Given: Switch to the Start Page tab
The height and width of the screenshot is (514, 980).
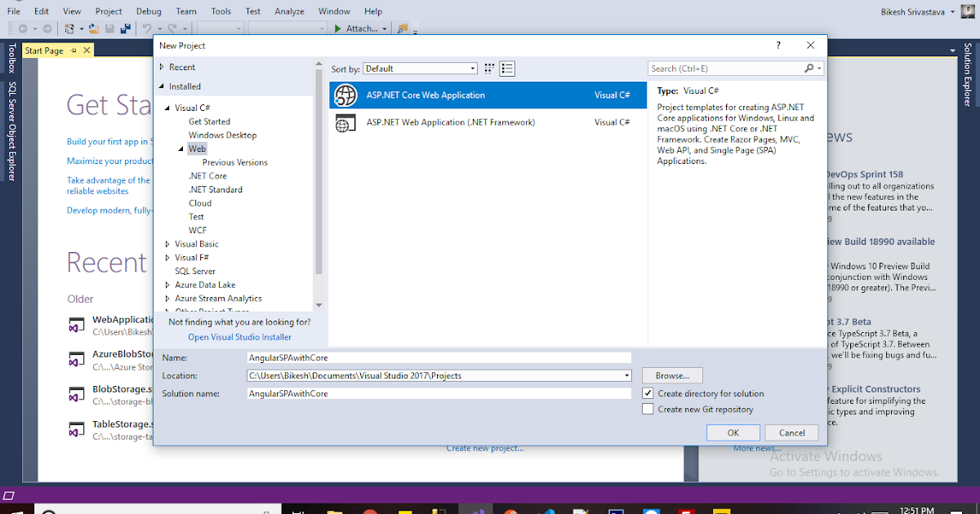Looking at the screenshot, I should click(45, 50).
